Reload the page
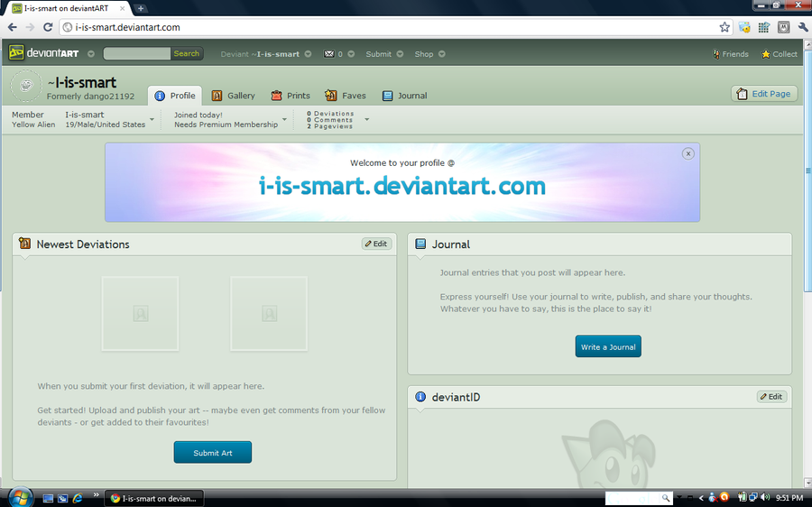This screenshot has height=507, width=812. [48, 27]
